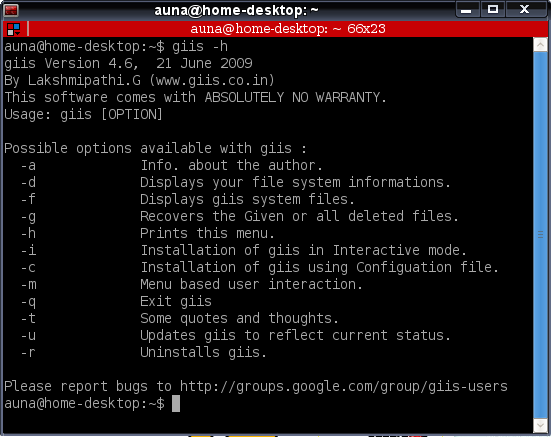
Task: Click 'Recovers the Given or all deleted files.'
Action: click(299, 216)
